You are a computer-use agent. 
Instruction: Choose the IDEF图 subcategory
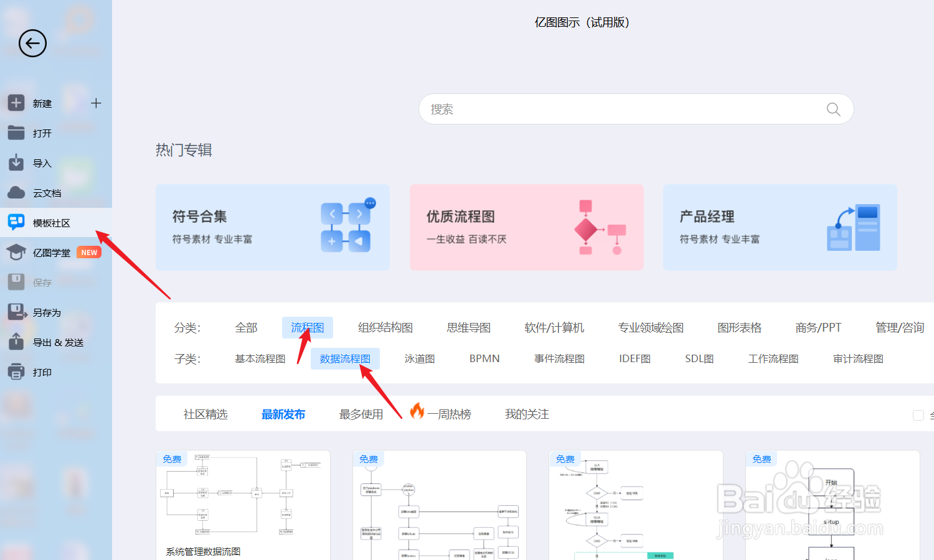(x=634, y=358)
